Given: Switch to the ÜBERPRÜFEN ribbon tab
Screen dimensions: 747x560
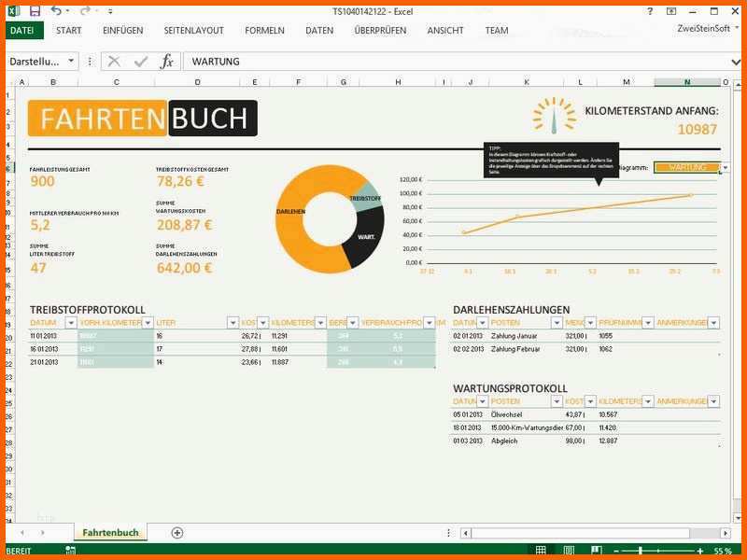Looking at the screenshot, I should tap(380, 31).
